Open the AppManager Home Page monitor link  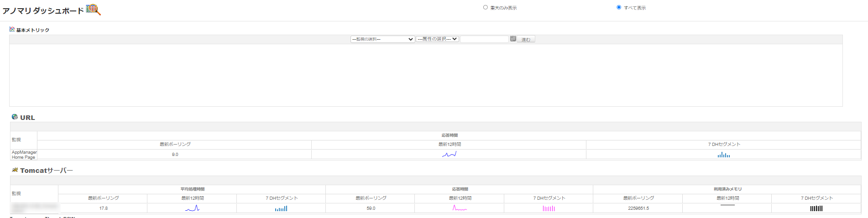(x=24, y=155)
